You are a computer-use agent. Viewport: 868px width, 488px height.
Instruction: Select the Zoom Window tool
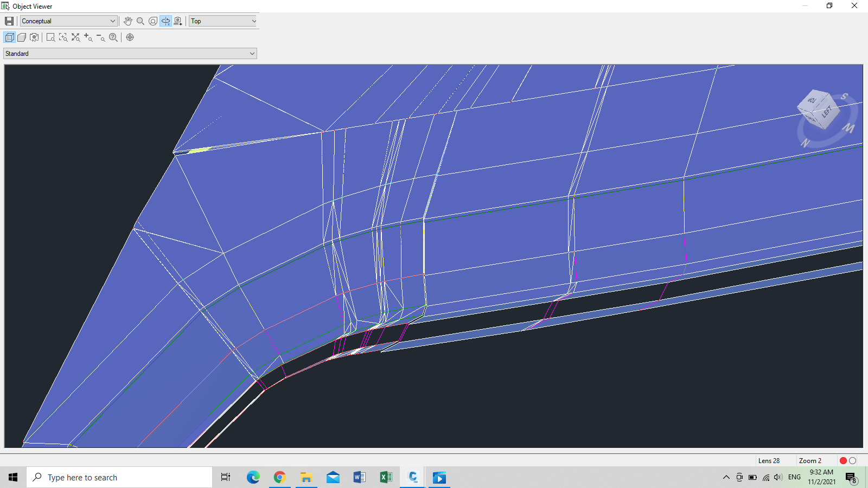[50, 37]
